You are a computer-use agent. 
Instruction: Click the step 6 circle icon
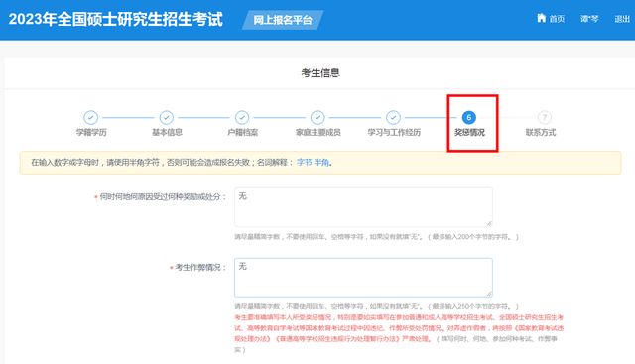pos(469,117)
